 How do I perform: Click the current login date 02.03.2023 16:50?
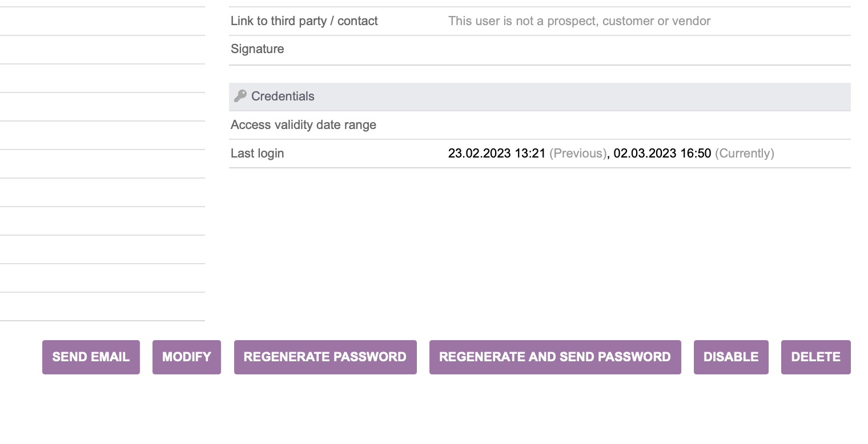662,154
